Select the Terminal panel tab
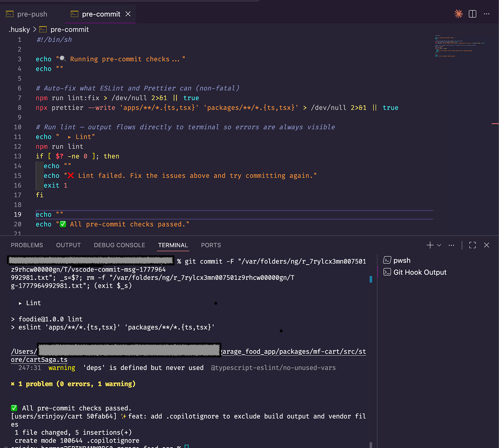This screenshot has width=499, height=448. pos(173,245)
